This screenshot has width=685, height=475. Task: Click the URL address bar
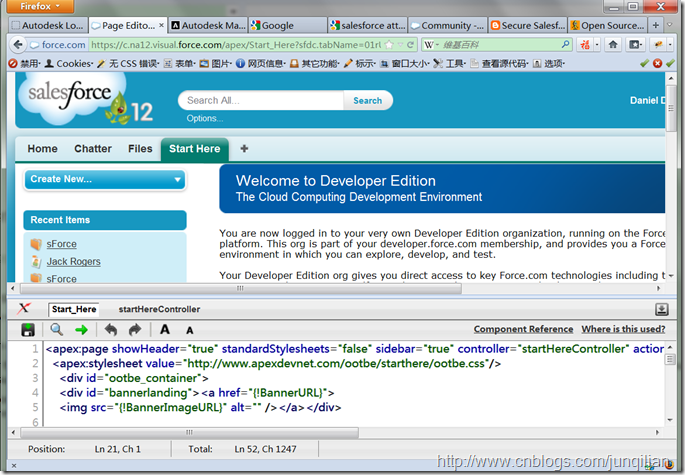(x=236, y=45)
